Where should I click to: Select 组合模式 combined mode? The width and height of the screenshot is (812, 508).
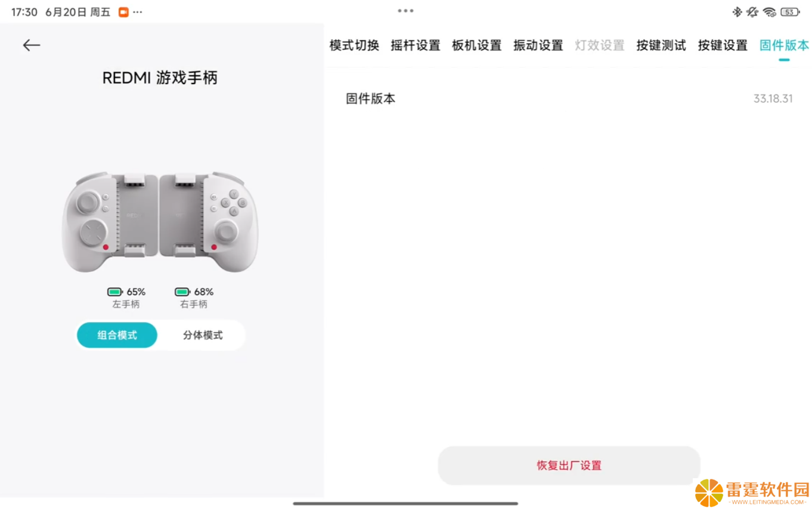click(117, 335)
